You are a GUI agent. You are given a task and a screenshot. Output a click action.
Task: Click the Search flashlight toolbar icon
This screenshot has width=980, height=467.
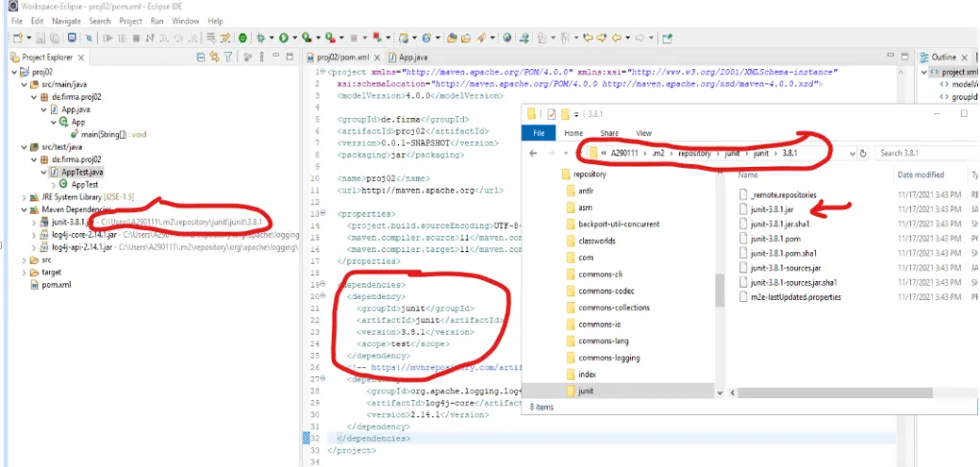480,37
